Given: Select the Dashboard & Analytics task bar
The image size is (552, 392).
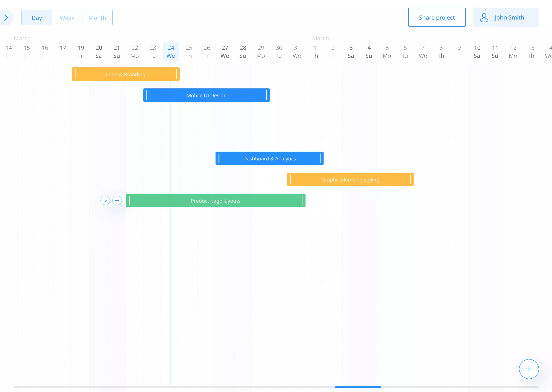Looking at the screenshot, I should point(269,158).
